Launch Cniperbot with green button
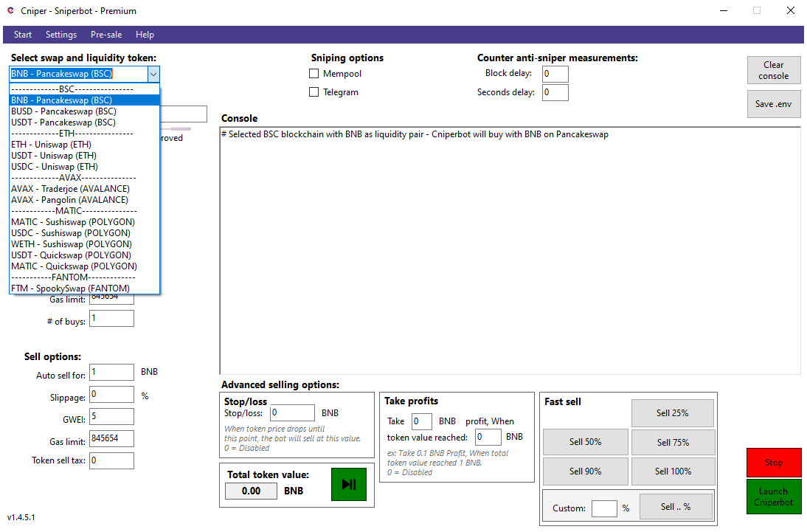This screenshot has width=807, height=532. [x=774, y=497]
